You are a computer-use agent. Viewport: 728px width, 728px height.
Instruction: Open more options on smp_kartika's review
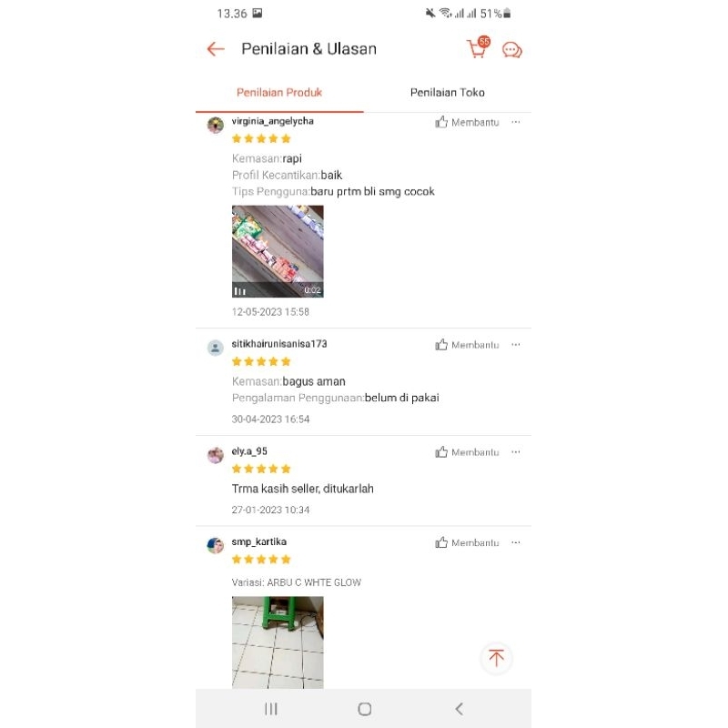tap(516, 542)
